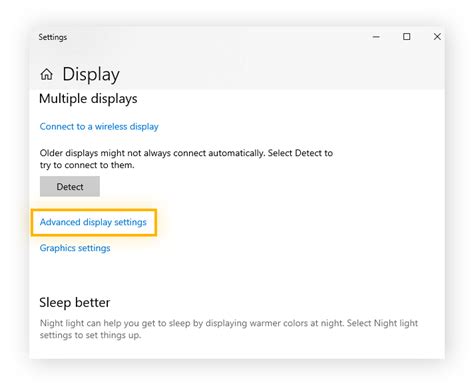Click empty title bar area beside Settings

(217, 37)
